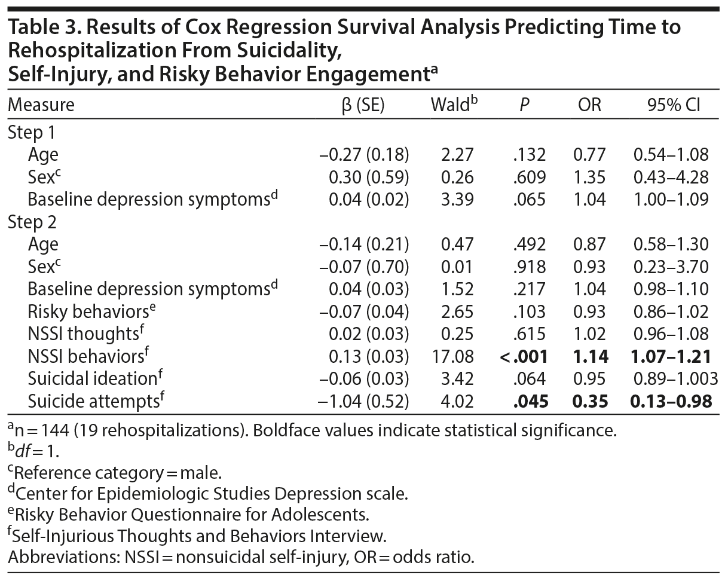
Task: Click the bold <.001 P value
Action: point(524,356)
